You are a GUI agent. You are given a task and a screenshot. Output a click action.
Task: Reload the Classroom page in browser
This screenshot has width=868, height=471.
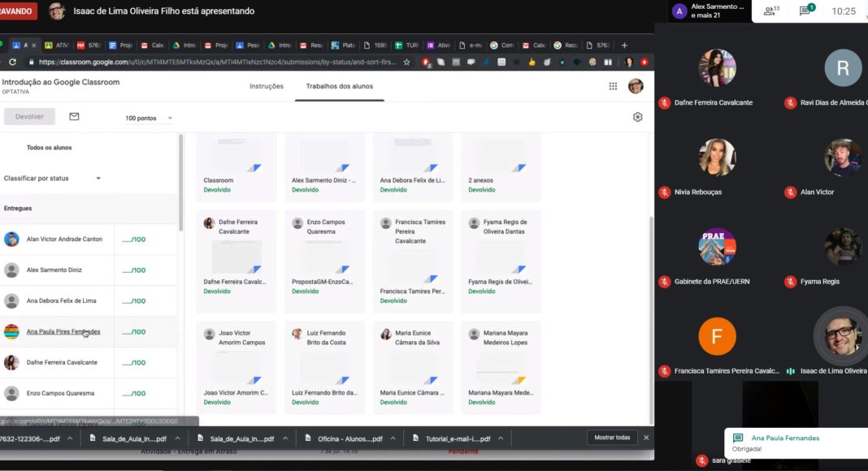12,62
